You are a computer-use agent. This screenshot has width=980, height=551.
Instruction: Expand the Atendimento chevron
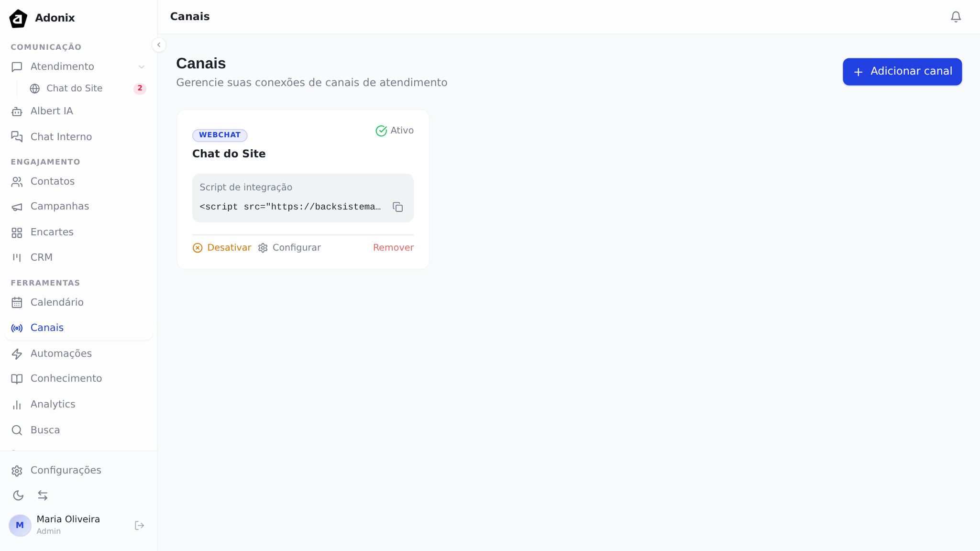142,67
